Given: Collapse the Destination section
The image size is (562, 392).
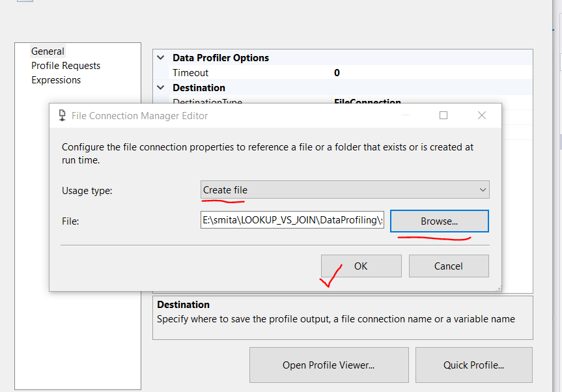Looking at the screenshot, I should pyautogui.click(x=161, y=87).
